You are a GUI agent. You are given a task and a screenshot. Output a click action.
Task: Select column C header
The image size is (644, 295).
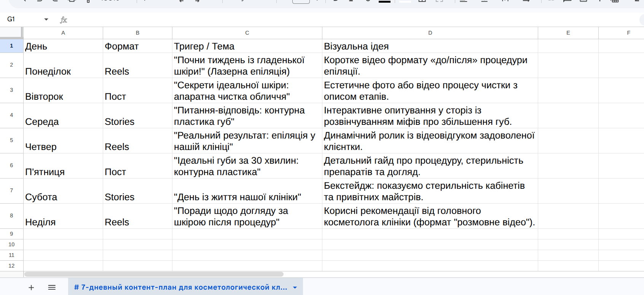(x=247, y=33)
